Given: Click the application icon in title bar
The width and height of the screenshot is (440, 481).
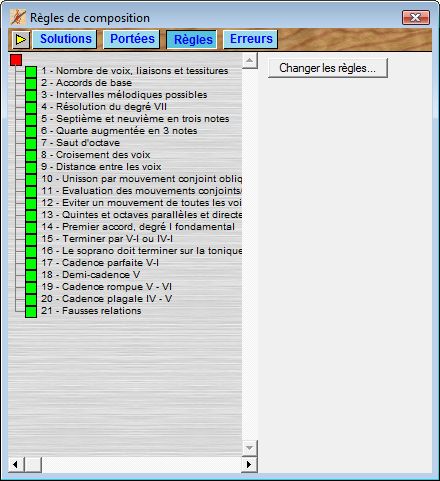Looking at the screenshot, I should click(x=18, y=17).
